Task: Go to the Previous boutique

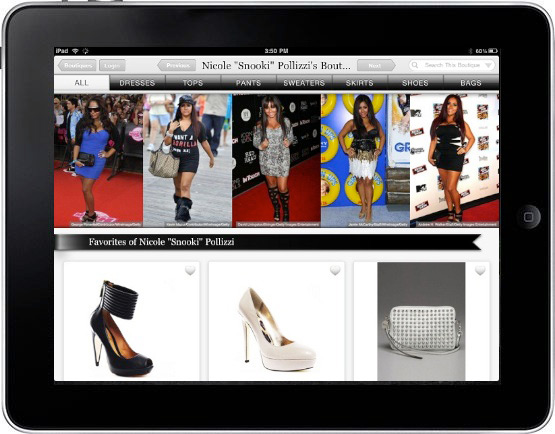Action: (177, 65)
